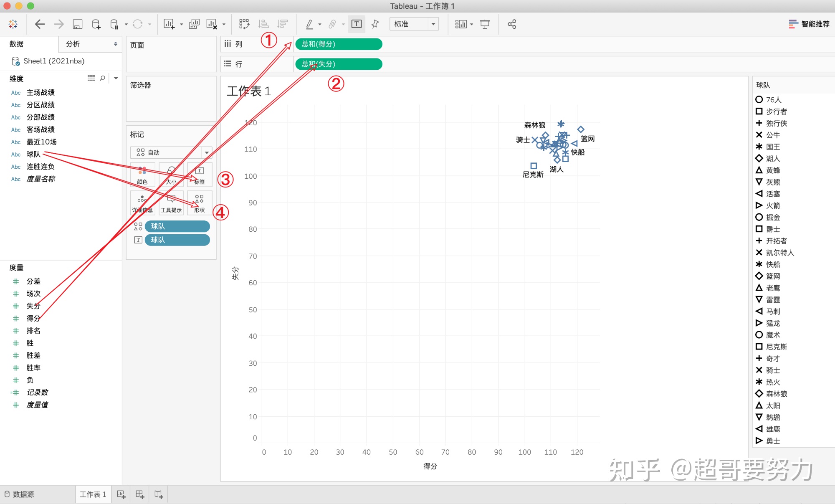The image size is (835, 504).
Task: Click the redo forward arrow
Action: tap(59, 24)
